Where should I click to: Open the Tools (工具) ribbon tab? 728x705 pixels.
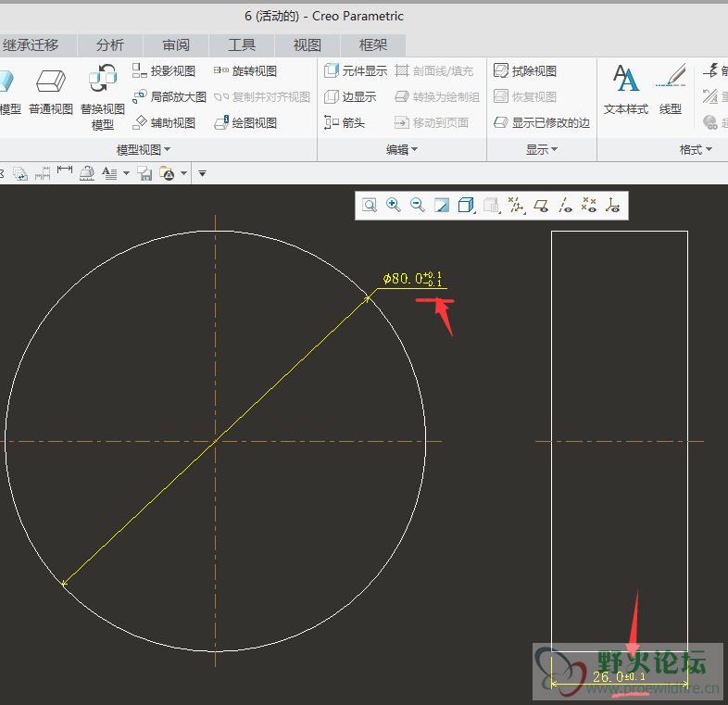pyautogui.click(x=242, y=44)
